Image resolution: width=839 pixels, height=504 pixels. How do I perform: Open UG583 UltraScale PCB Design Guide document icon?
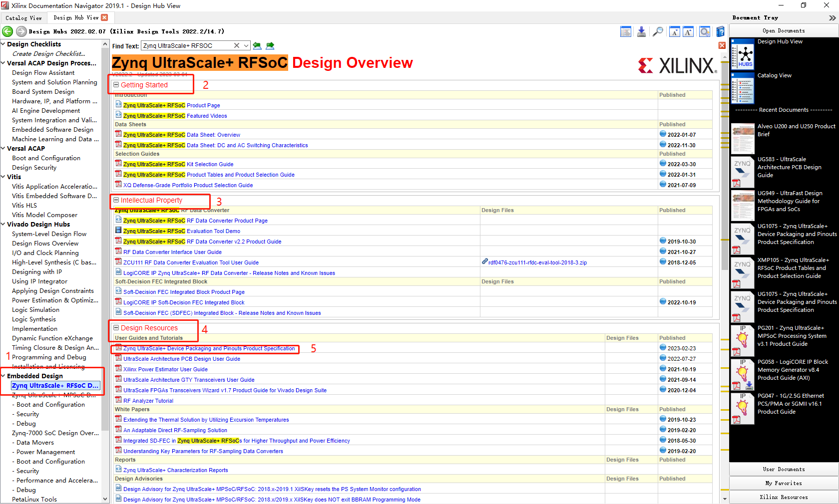point(743,173)
